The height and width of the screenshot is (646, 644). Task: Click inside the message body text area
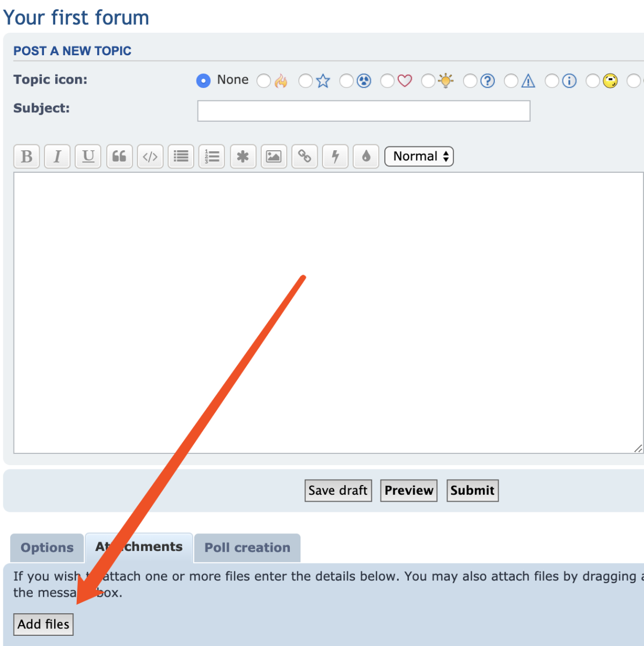(x=328, y=313)
